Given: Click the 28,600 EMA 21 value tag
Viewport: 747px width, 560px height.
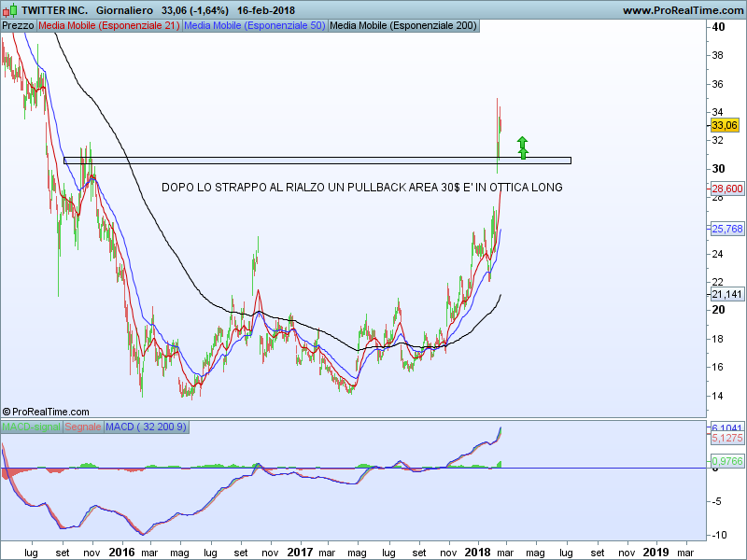Looking at the screenshot, I should 726,188.
